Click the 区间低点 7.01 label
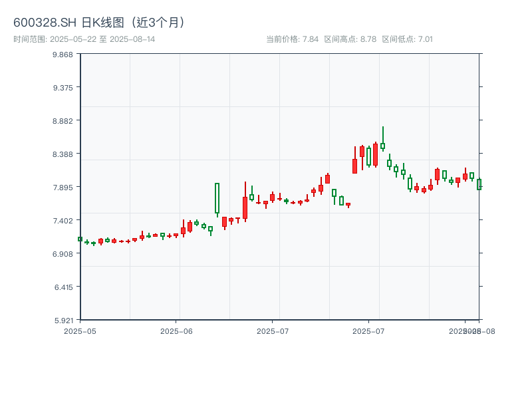Viewport: 532px width, 399px height. point(407,39)
